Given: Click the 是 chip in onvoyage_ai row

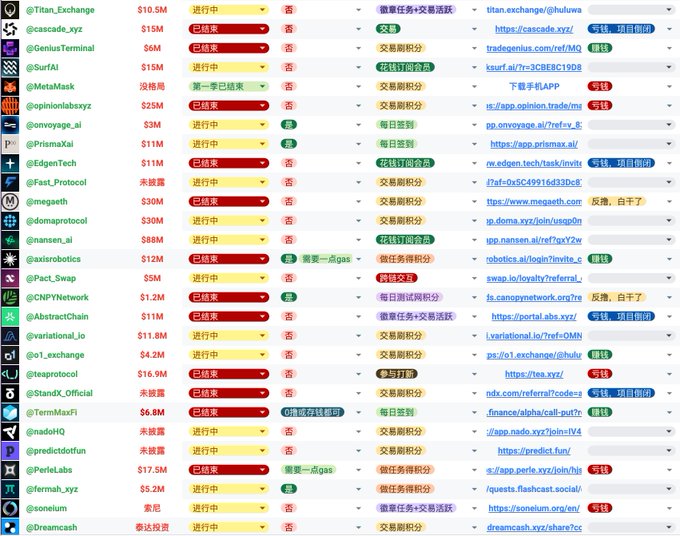Looking at the screenshot, I should click(x=289, y=125).
